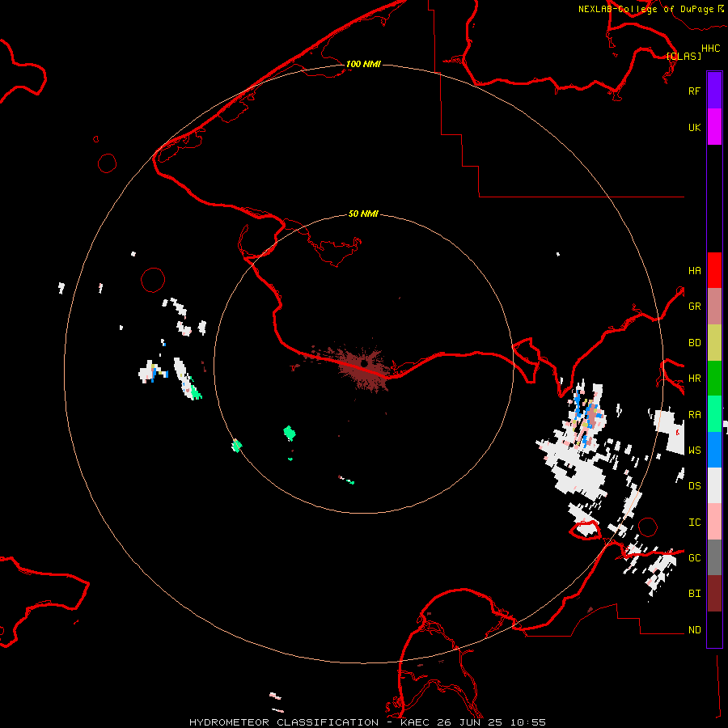The image size is (728, 728).
Task: Click the RA legend label
Action: [x=695, y=415]
